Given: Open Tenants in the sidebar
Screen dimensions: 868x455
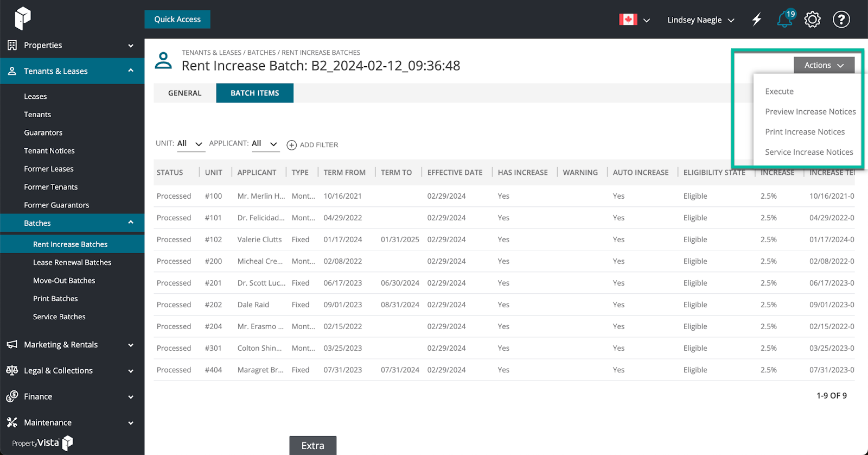Looking at the screenshot, I should [37, 115].
